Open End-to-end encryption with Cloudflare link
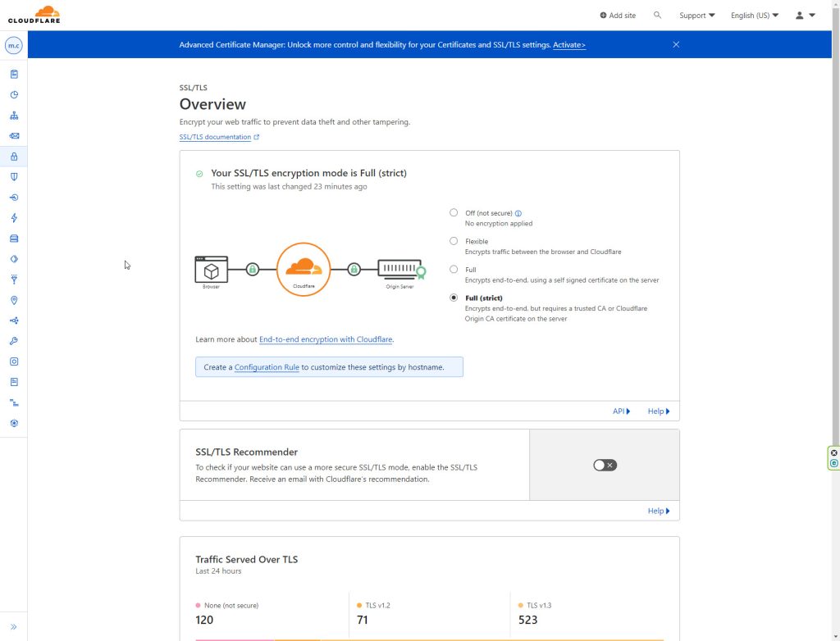840x641 pixels. click(326, 339)
